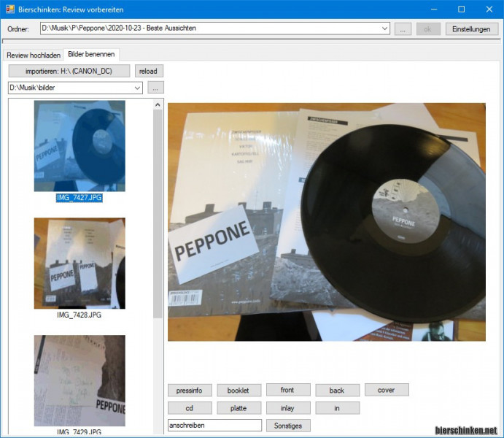The height and width of the screenshot is (438, 504).
Task: Select IMG_7428.JPG thumbnail
Action: (79, 263)
